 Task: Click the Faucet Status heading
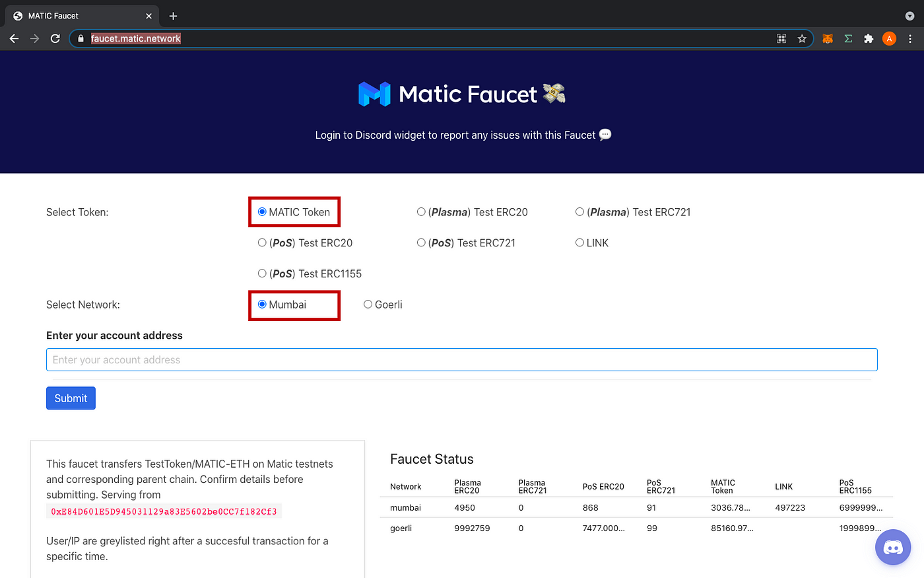tap(432, 459)
